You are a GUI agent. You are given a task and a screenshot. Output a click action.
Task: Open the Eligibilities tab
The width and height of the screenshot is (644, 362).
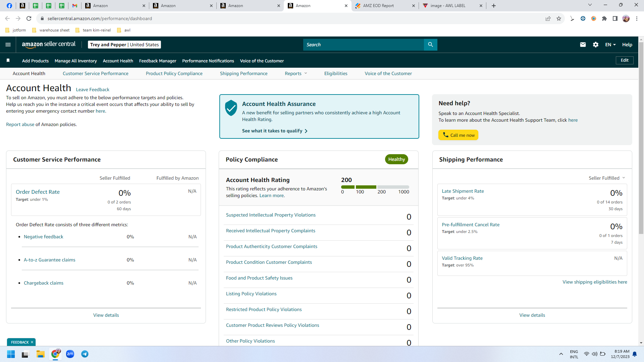[x=336, y=73]
